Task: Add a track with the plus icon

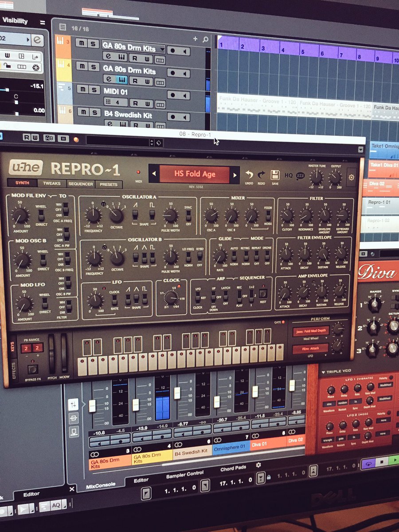Action: 195,39
